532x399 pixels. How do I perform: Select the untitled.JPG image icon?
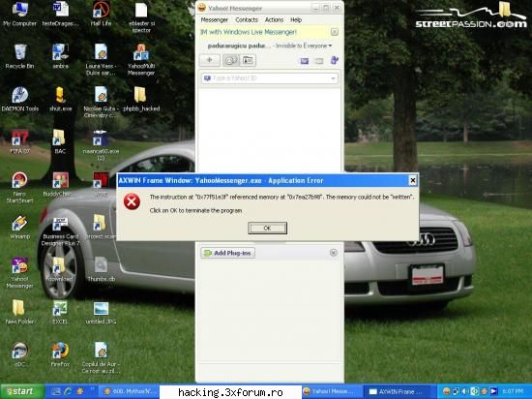101,313
